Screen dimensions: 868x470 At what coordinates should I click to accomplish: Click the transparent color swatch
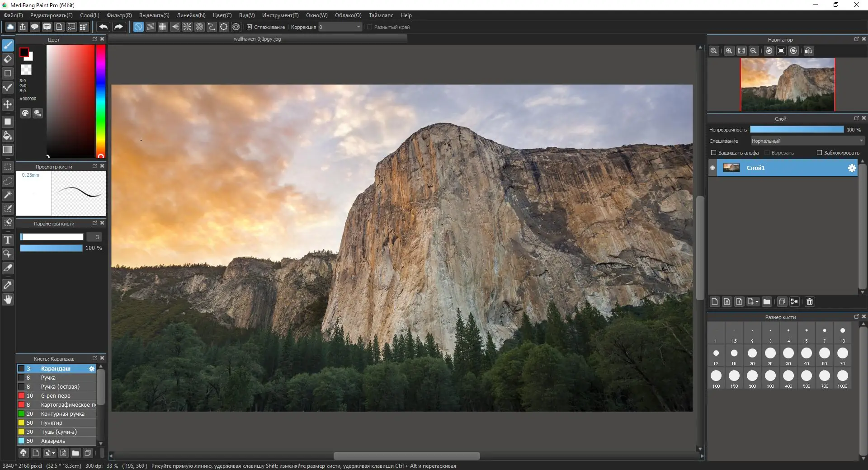click(26, 70)
